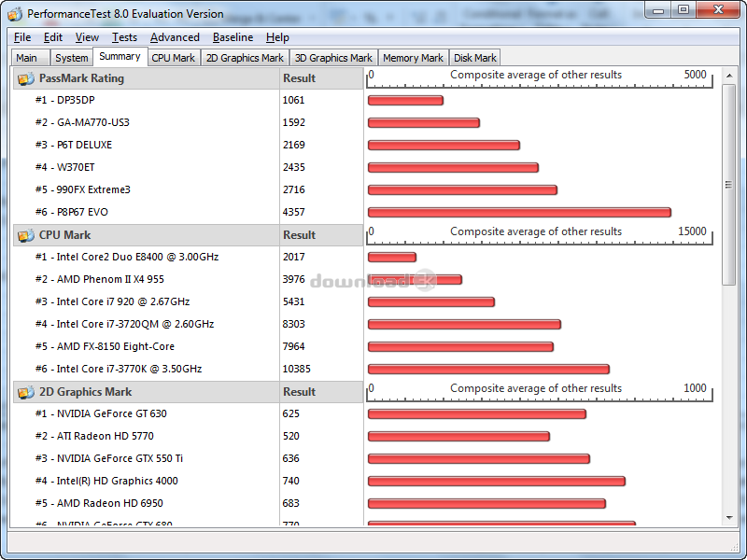Click the CPU Mark section header label
The image size is (747, 560).
tap(64, 235)
